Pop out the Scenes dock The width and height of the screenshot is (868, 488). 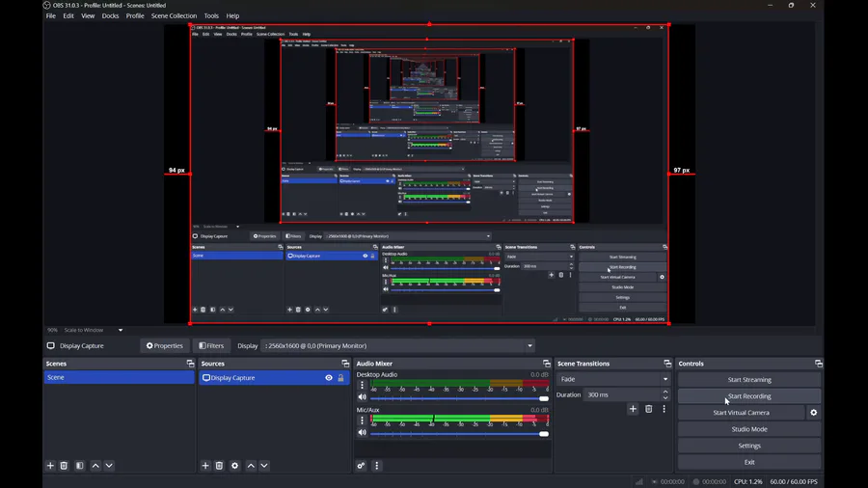[190, 364]
